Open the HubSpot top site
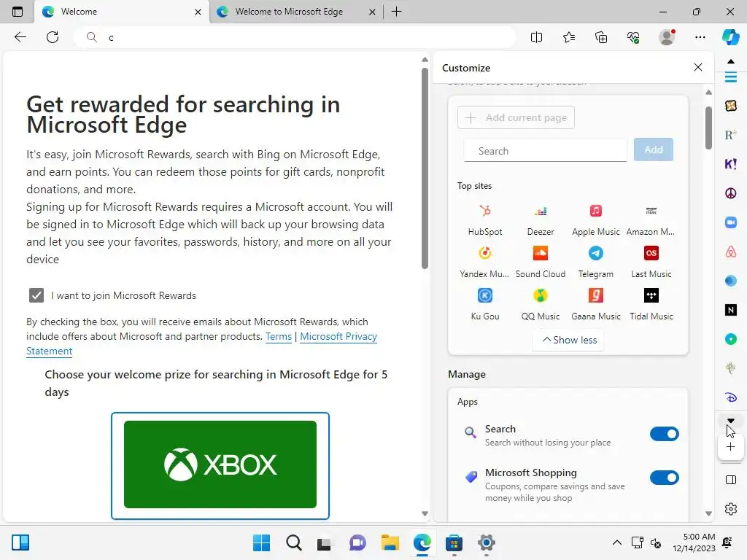 [485, 220]
